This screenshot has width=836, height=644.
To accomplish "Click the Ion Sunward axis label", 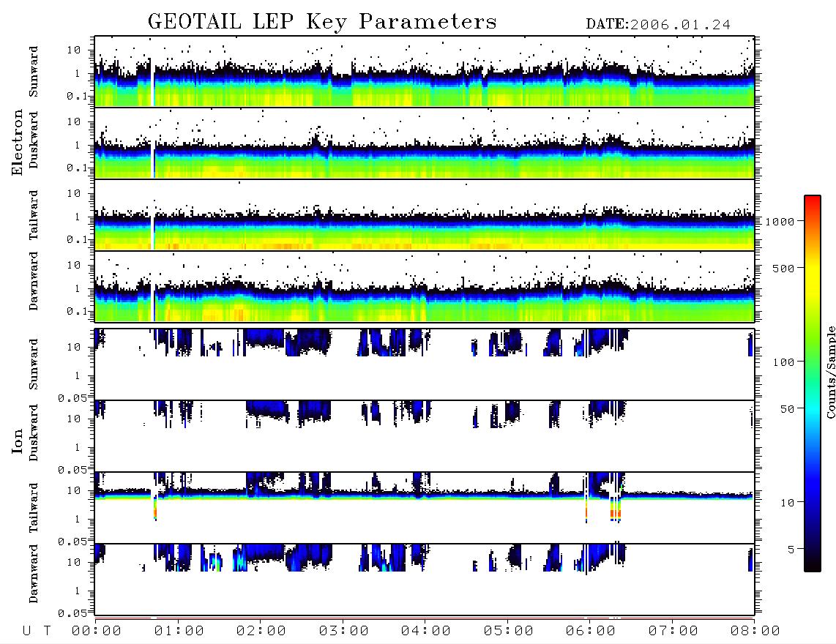I will (x=33, y=364).
